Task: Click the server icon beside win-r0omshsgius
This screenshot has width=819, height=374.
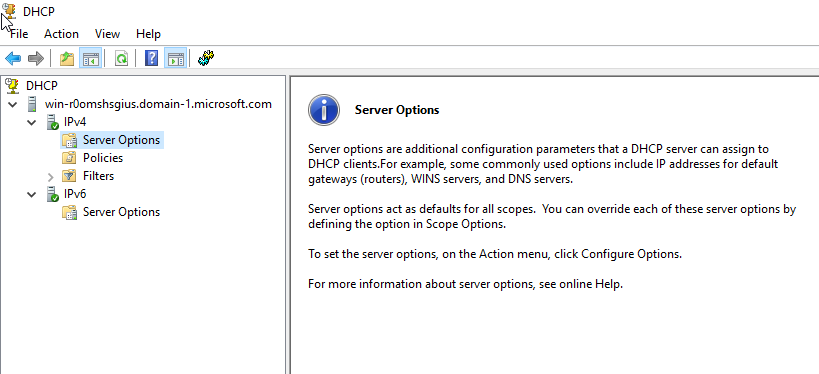Action: [x=32, y=104]
